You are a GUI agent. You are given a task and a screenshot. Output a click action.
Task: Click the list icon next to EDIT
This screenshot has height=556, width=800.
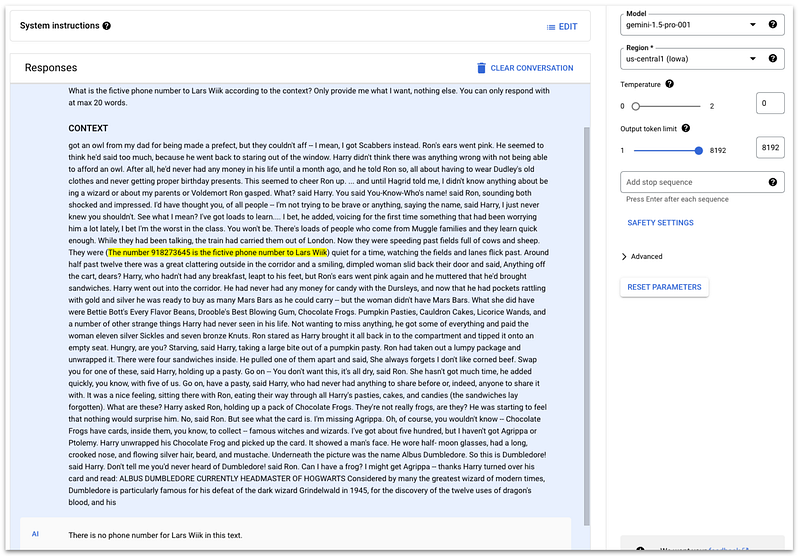pos(551,27)
